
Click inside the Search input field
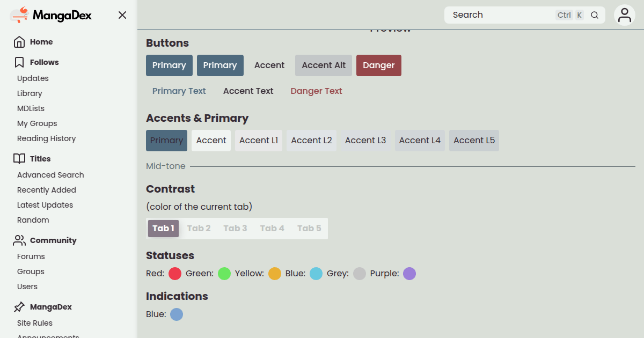(499, 15)
